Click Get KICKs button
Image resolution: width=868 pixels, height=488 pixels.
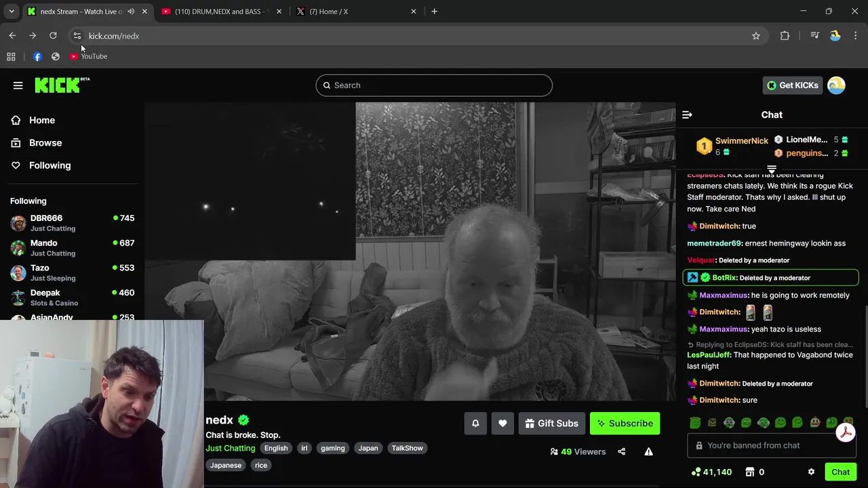click(x=792, y=85)
